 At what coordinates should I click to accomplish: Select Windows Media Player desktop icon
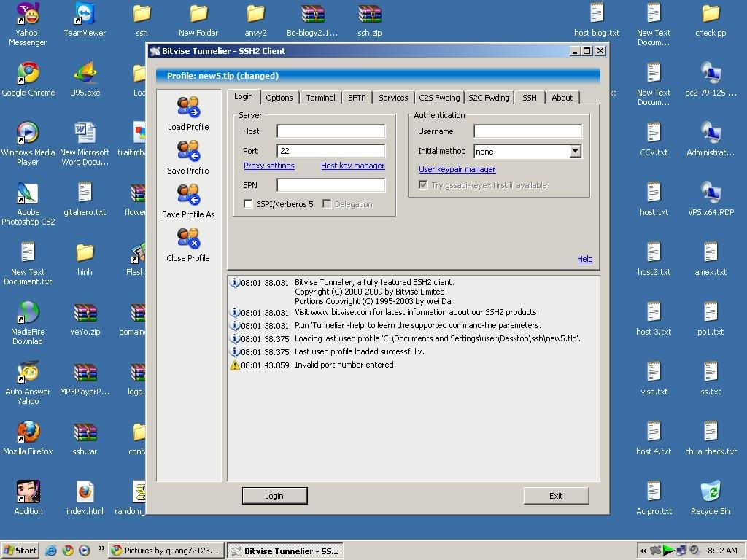click(28, 144)
